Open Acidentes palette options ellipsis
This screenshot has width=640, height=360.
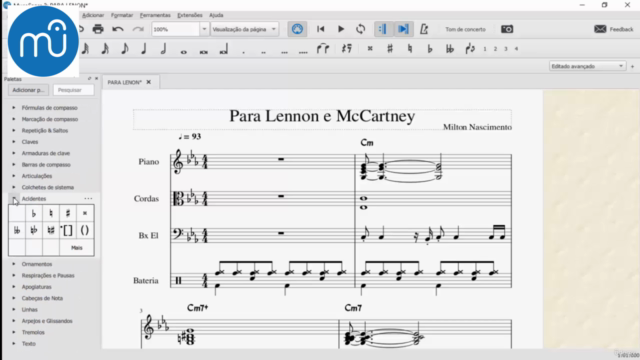tap(88, 199)
